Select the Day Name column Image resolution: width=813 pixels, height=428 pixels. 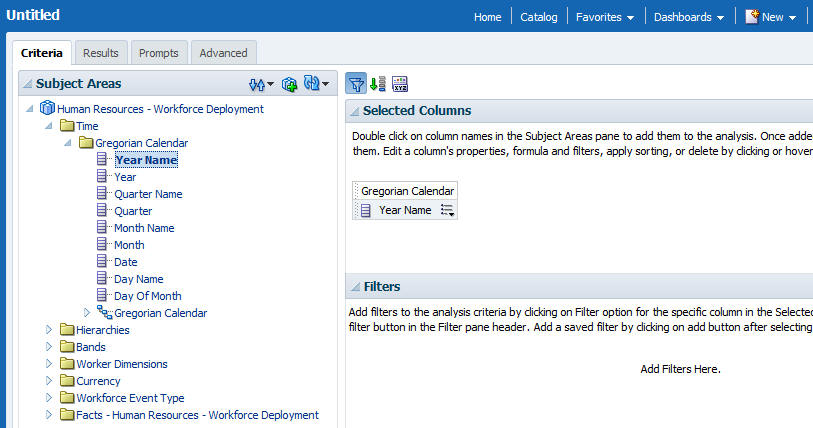[x=138, y=279]
